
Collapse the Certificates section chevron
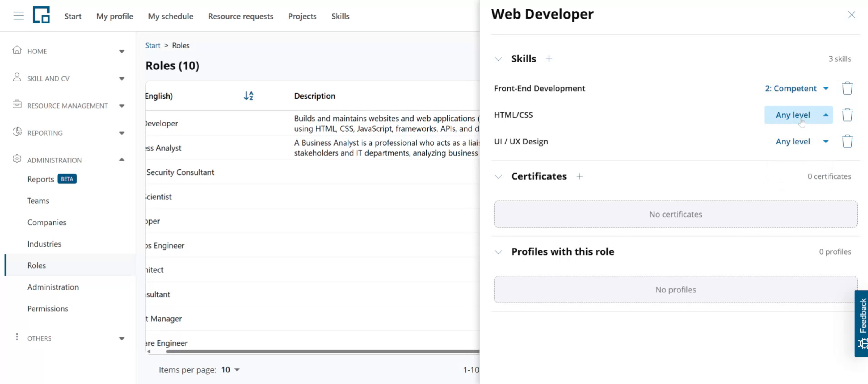(x=498, y=176)
